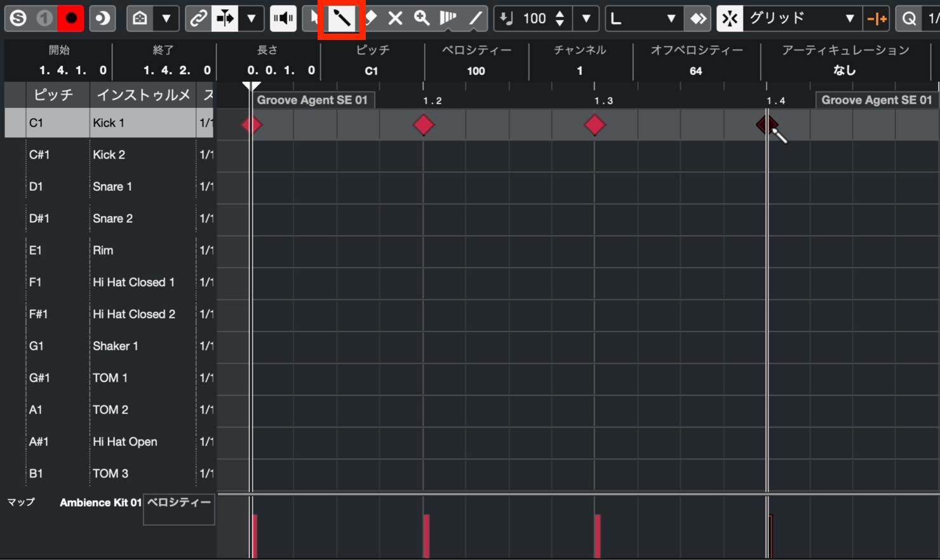Viewport: 940px width, 560px height.
Task: Select the Object Selection arrow tool
Action: click(x=313, y=18)
